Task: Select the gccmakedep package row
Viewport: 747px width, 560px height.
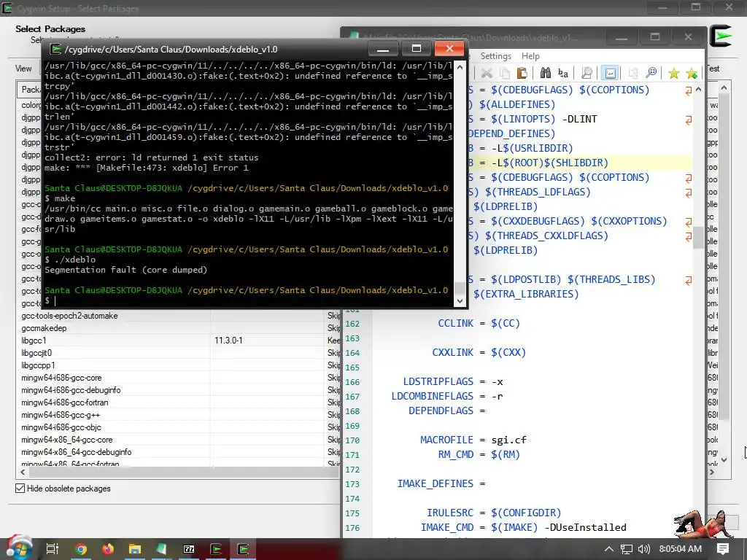Action: (x=178, y=328)
